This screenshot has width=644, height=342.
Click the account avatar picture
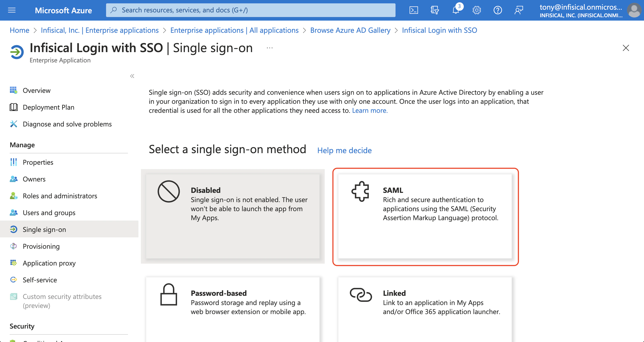(x=635, y=10)
